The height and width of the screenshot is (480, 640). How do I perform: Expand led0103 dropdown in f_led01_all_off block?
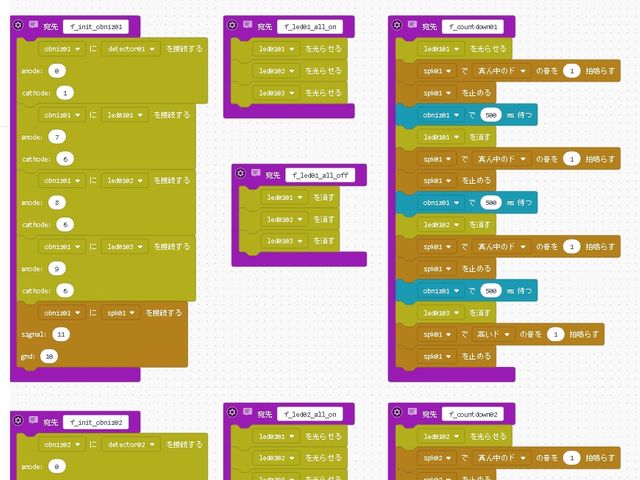pos(287,240)
